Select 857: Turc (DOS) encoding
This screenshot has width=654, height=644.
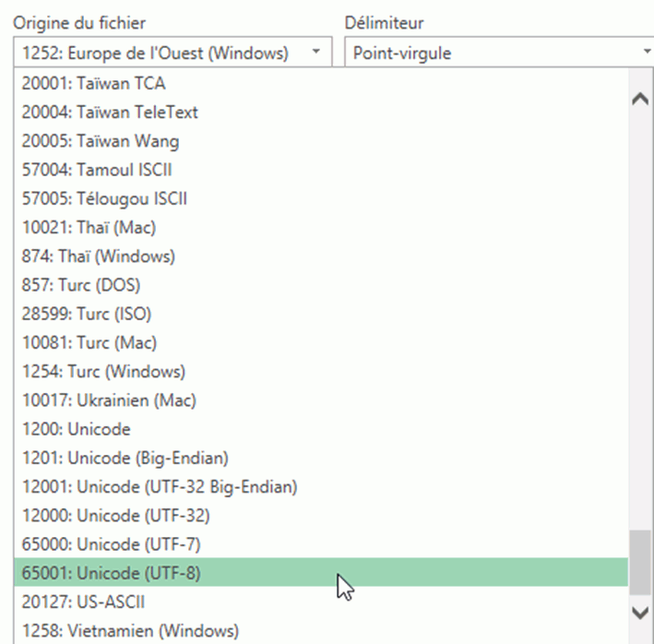[x=81, y=285]
